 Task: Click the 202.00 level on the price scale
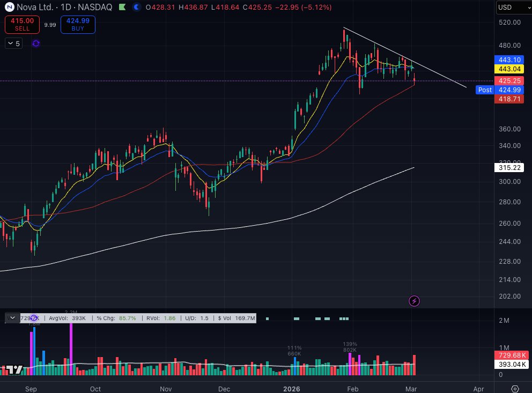click(509, 296)
